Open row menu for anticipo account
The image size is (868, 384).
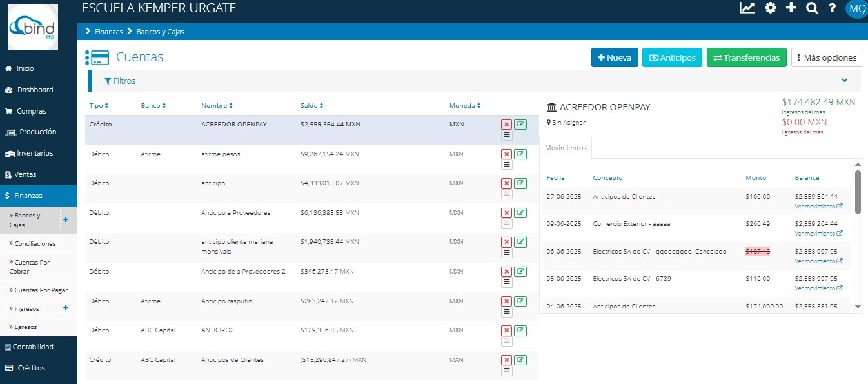506,194
